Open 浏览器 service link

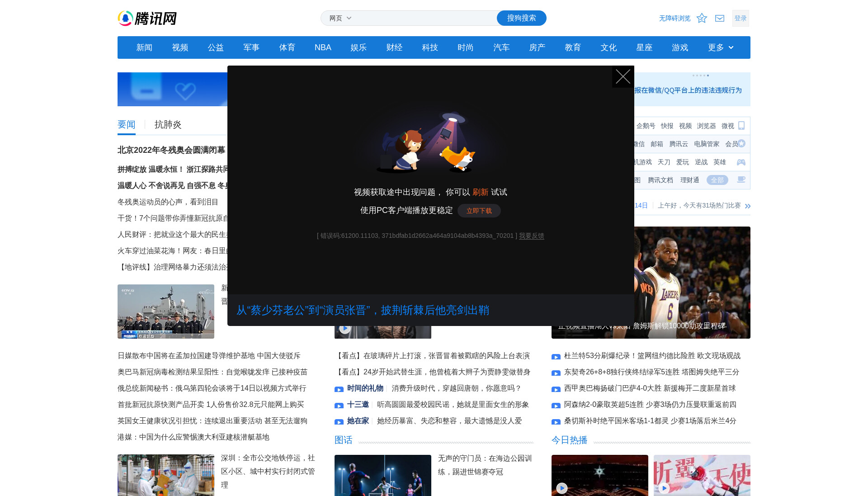pyautogui.click(x=706, y=126)
